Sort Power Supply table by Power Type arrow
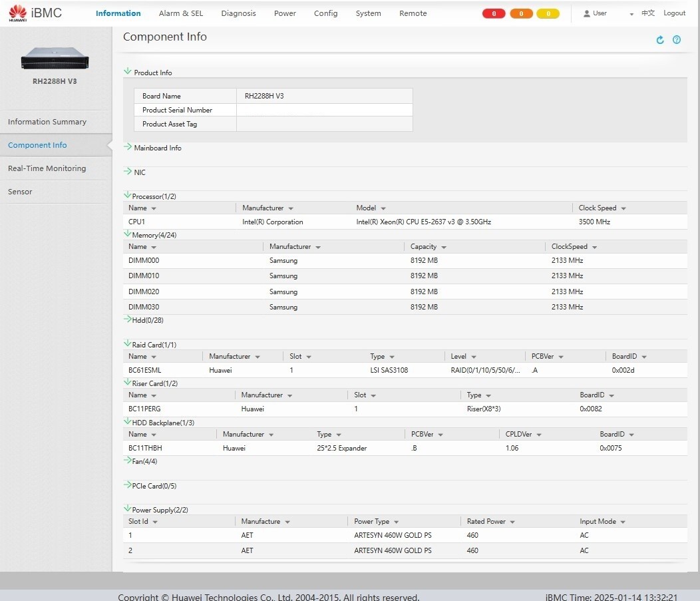The height and width of the screenshot is (601, 700). [x=396, y=522]
